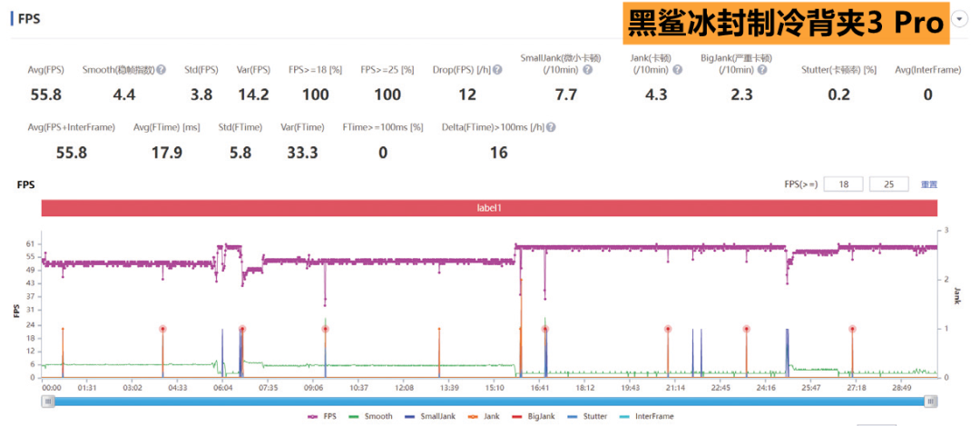Expand the FPS panel dropdown arrow at top right
This screenshot has height=426, width=980.
click(959, 19)
